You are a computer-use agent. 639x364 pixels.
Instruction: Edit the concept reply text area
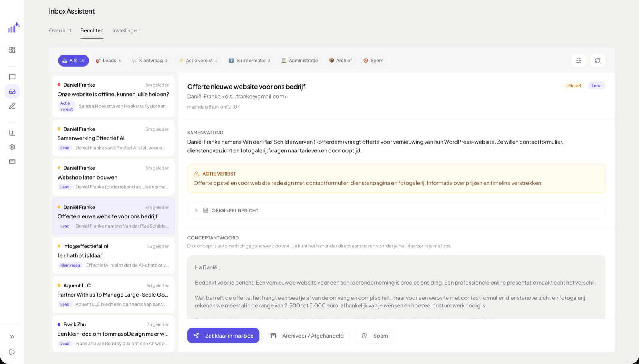396,287
